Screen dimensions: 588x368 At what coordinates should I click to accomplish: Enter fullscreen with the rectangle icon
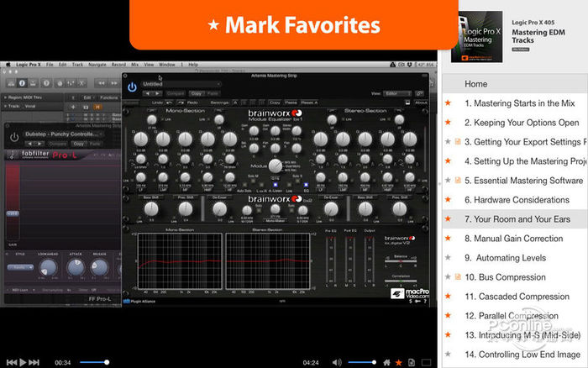coord(426,362)
